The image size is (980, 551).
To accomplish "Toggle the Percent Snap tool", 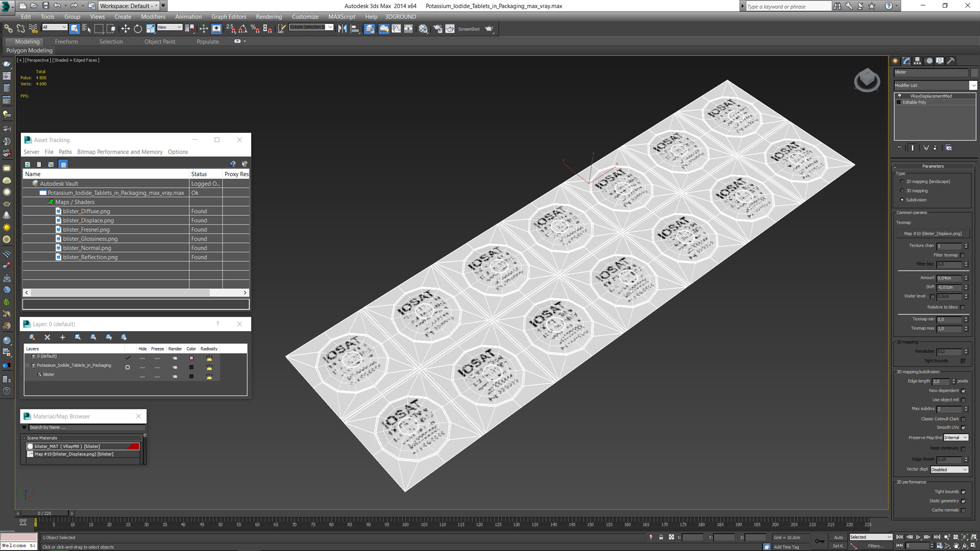I will (255, 29).
